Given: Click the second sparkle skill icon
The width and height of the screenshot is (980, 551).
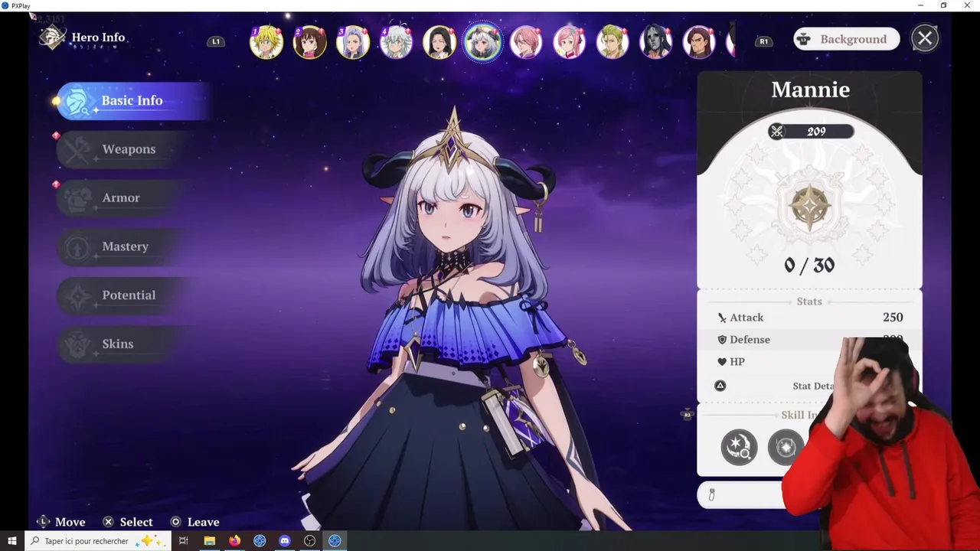Looking at the screenshot, I should coord(786,448).
